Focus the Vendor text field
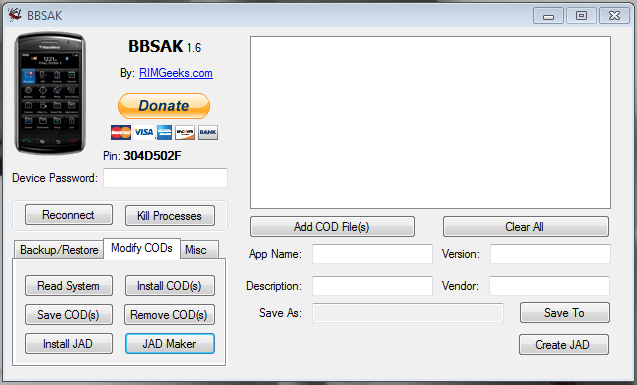The width and height of the screenshot is (637, 385). pos(549,286)
